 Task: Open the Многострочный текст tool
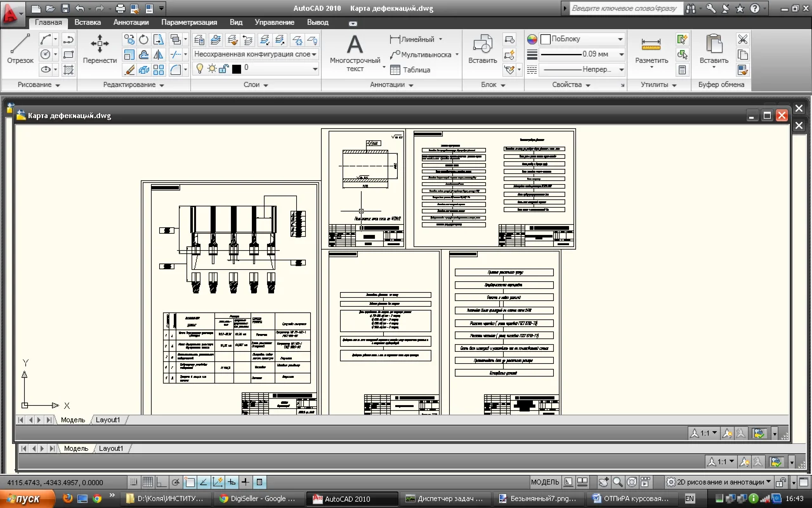355,52
